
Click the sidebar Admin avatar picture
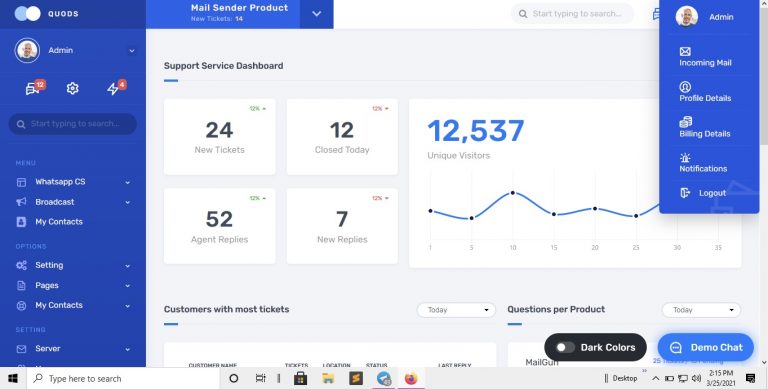tap(27, 50)
